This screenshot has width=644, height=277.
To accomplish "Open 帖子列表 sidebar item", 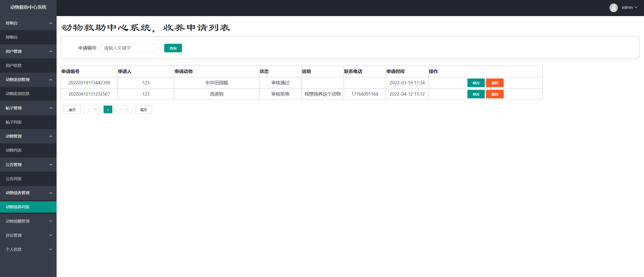I will (x=14, y=122).
